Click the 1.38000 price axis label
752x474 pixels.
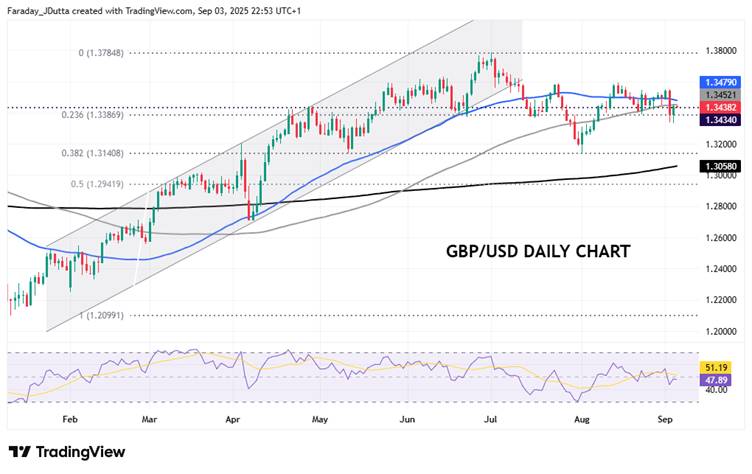721,50
